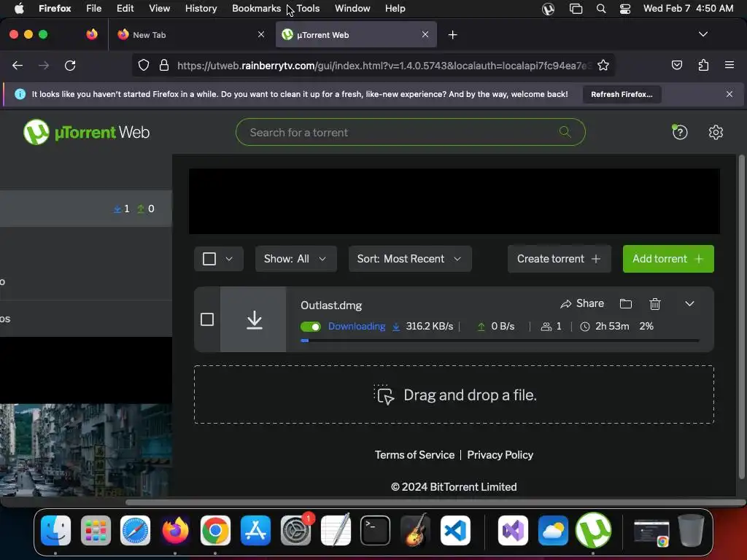
Task: Open the Terms of Service link
Action: (414, 455)
